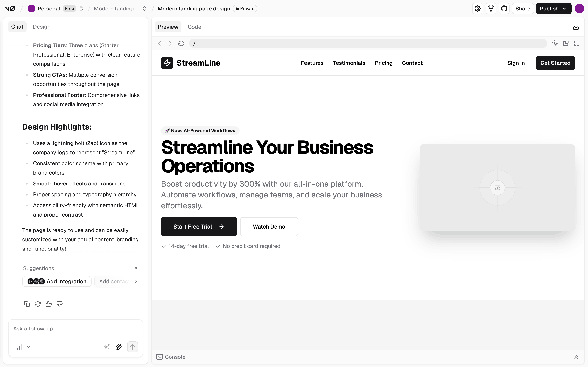Open the Personal workspace switcher
The image size is (588, 367).
click(x=81, y=9)
